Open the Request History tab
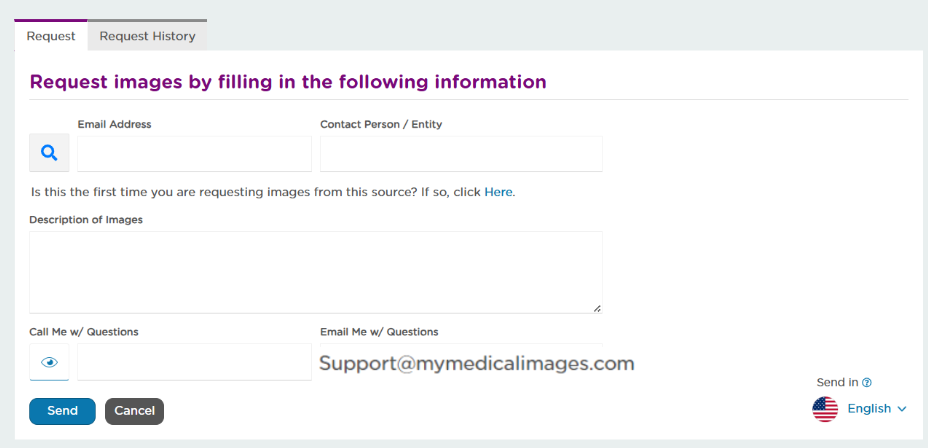The image size is (928, 448). 147,36
